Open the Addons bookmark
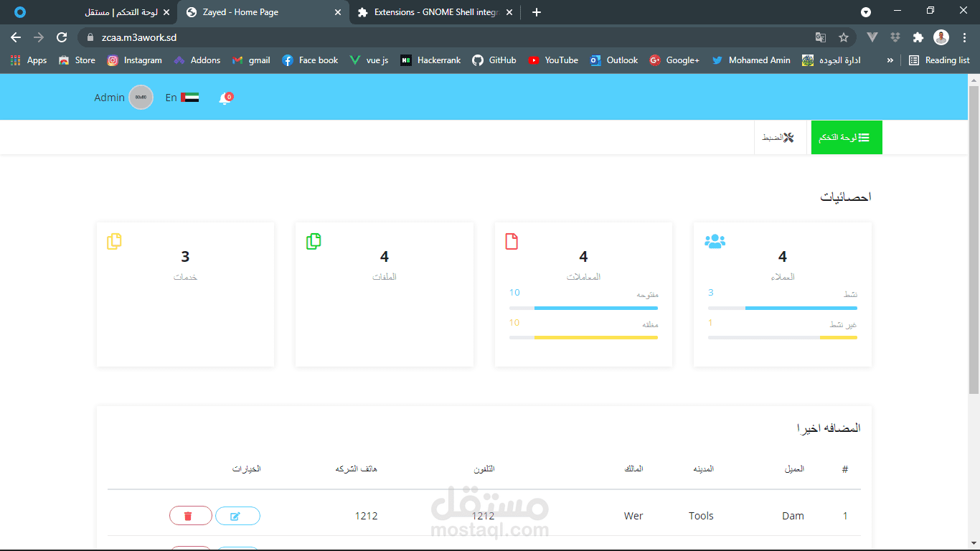This screenshot has width=980, height=551. pos(197,60)
